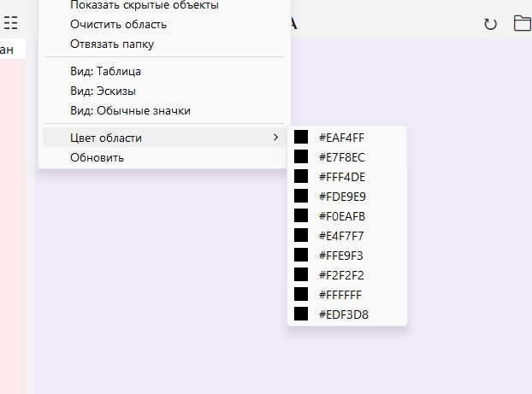
Task: Select the #FDE9E9 color entry
Action: pos(346,197)
